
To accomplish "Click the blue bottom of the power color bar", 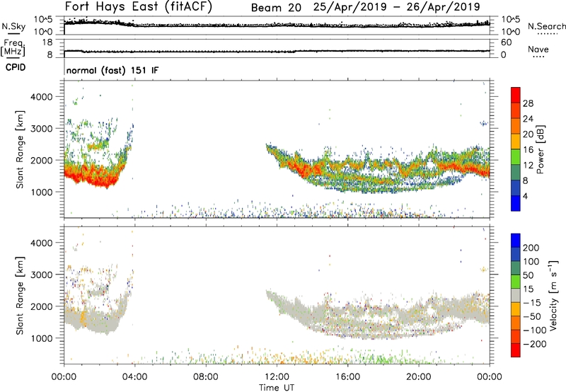I will coord(516,203).
